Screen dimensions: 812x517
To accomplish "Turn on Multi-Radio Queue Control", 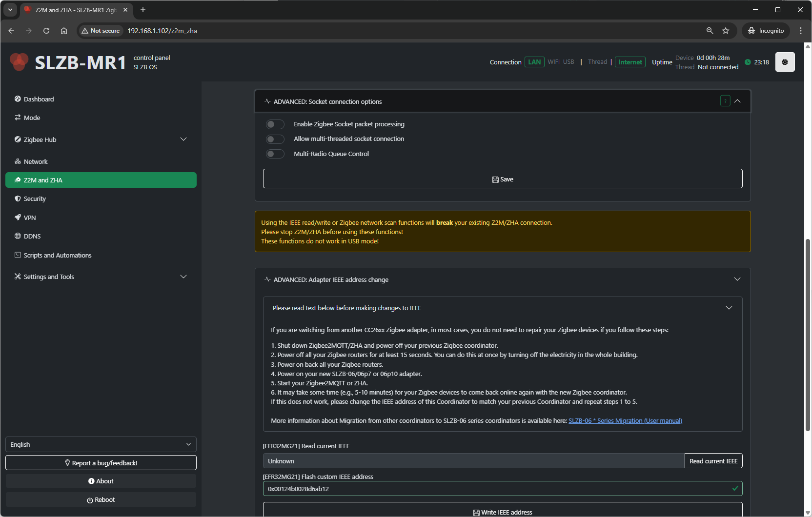I will [x=275, y=154].
